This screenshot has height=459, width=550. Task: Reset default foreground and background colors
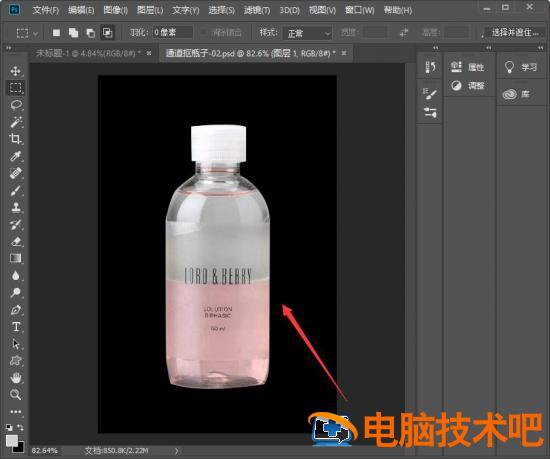[x=9, y=427]
